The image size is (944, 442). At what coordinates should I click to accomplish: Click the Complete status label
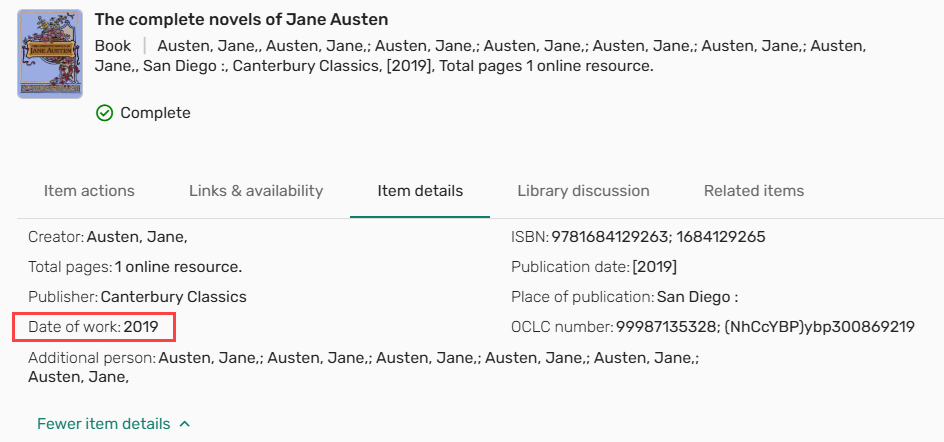point(155,113)
